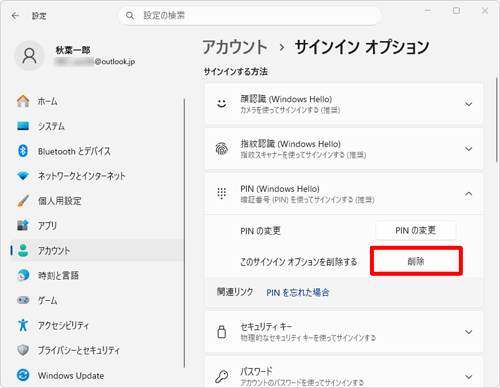Click the アクセシビリティ figure icon

point(23,325)
